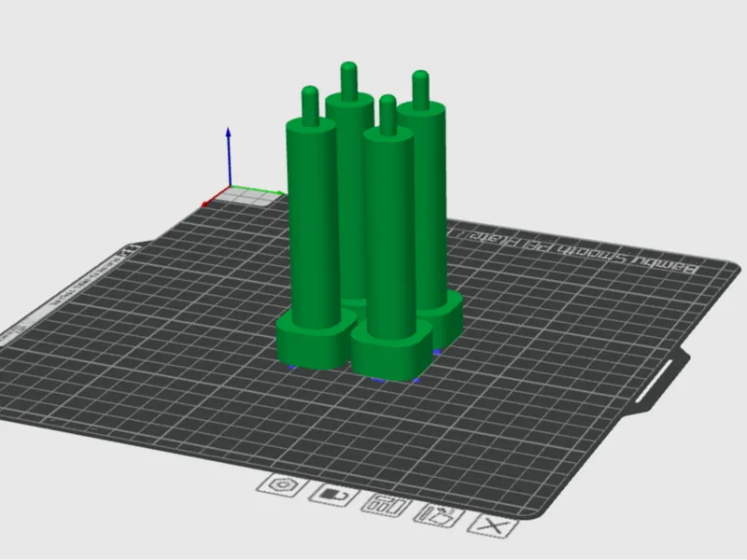Click the lock plate icon
The width and height of the screenshot is (747, 560).
335,495
